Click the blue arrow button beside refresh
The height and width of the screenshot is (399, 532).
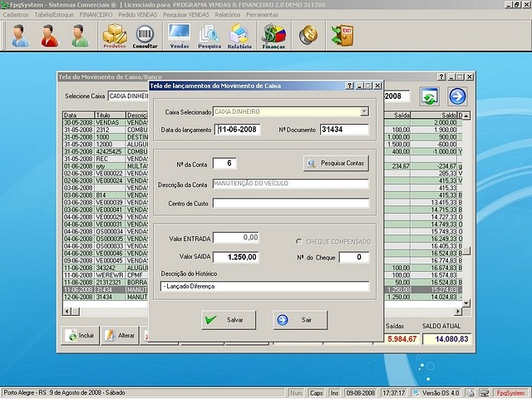[x=458, y=96]
